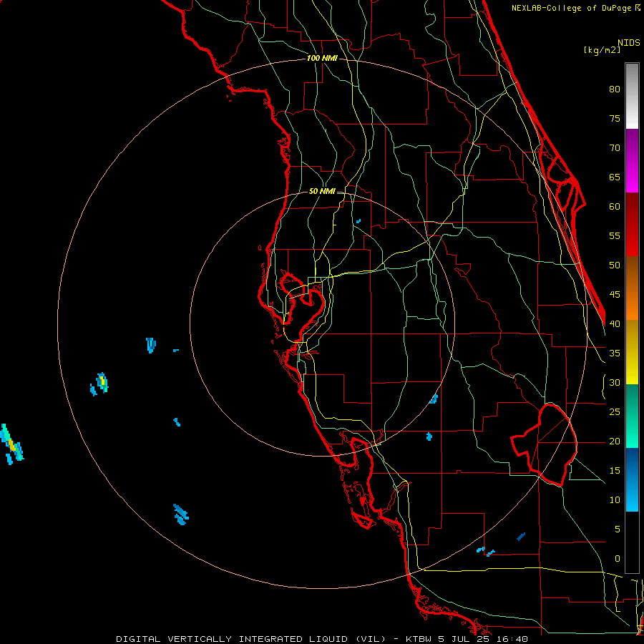
Task: Click the scale value 65
Action: [x=615, y=177]
